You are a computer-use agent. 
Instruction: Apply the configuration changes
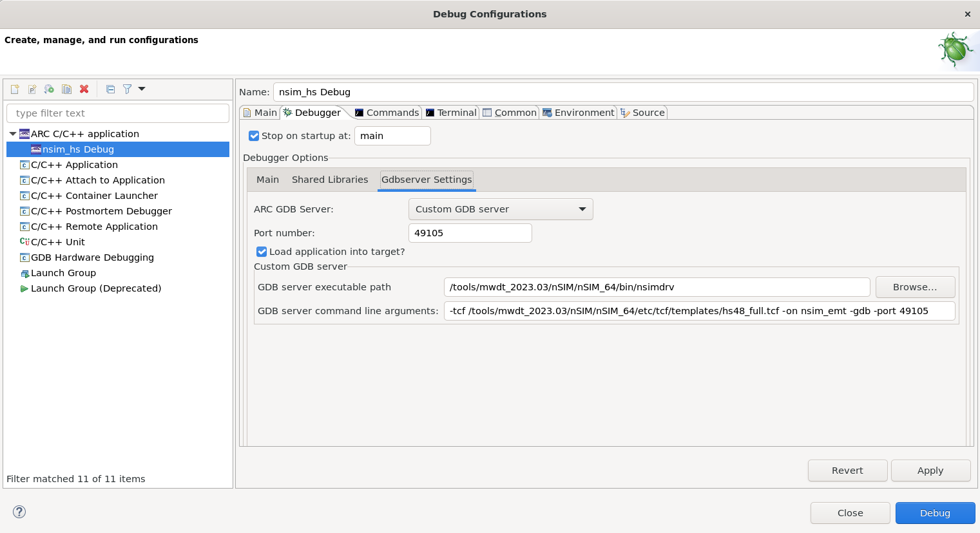coord(930,471)
